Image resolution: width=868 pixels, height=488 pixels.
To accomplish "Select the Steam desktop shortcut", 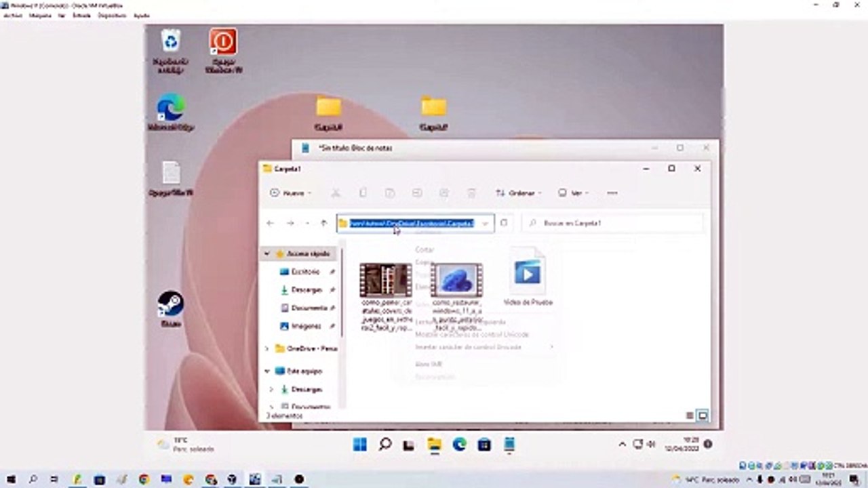I will pos(171,309).
